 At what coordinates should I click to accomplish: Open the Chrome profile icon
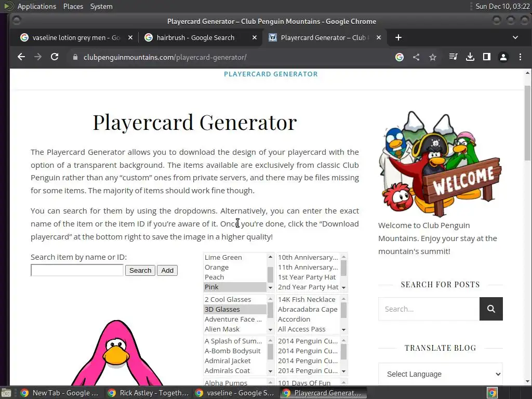tap(503, 57)
